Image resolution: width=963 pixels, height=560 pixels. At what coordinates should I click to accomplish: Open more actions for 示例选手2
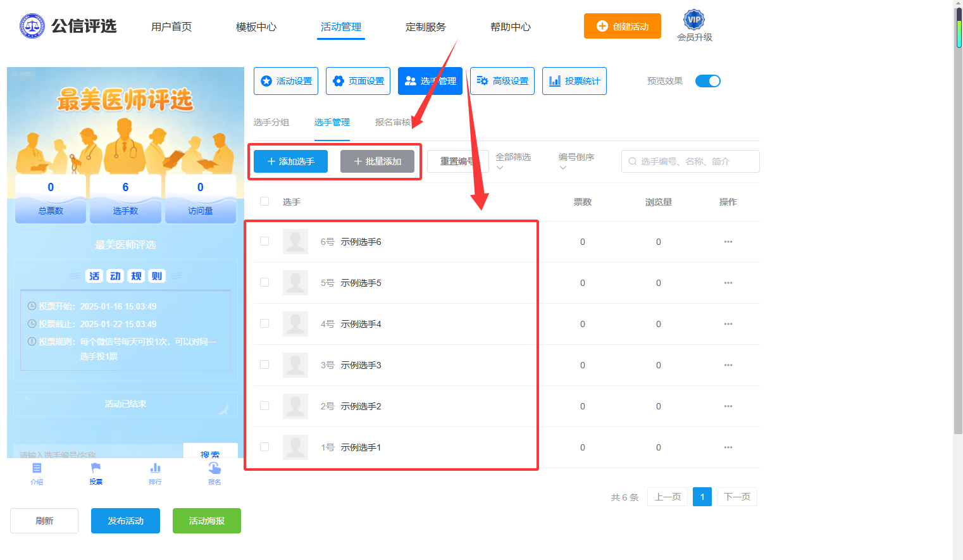tap(728, 406)
